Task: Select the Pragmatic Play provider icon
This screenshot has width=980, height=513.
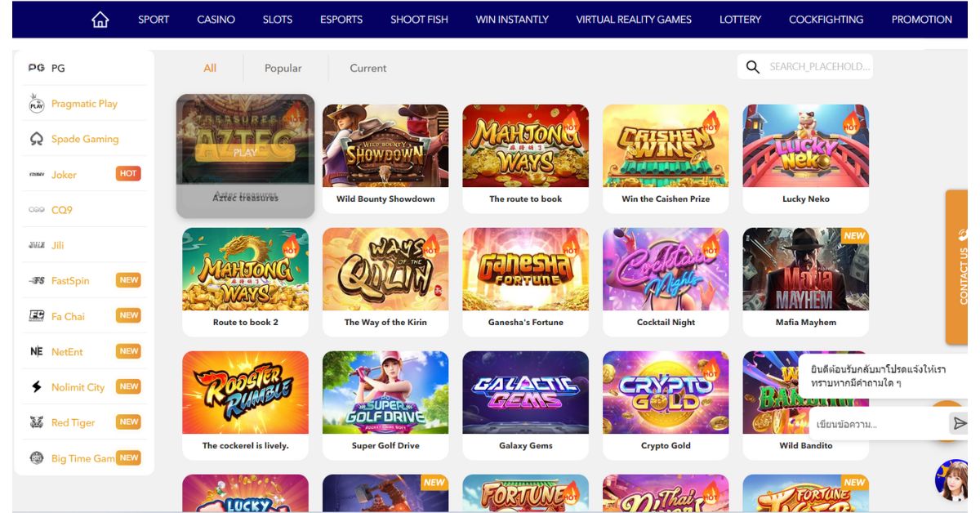Action: click(37, 104)
